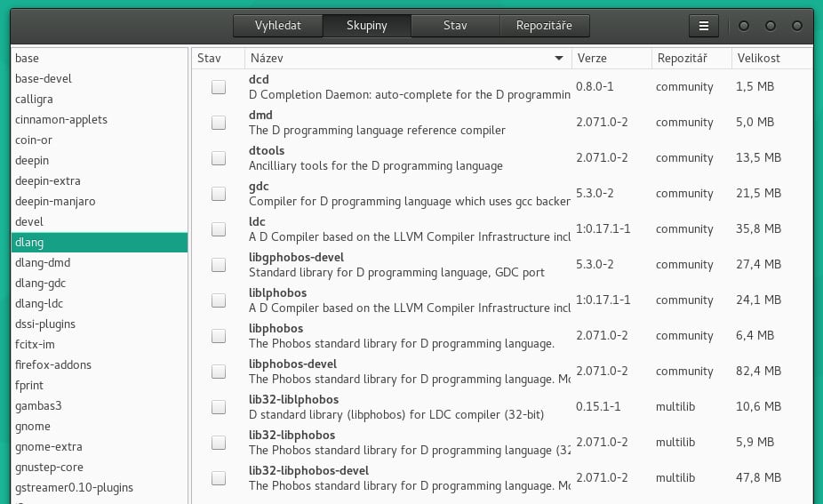The height and width of the screenshot is (504, 823).
Task: Select the gstreamer0.10-plugins group
Action: (100, 488)
